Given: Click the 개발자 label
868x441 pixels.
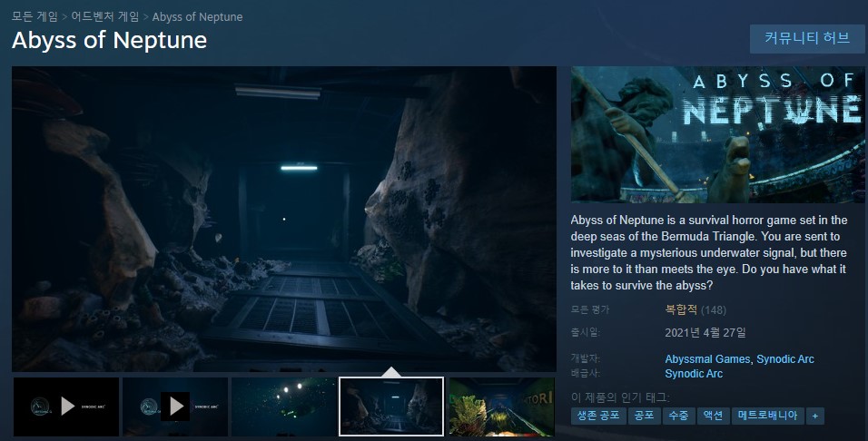Looking at the screenshot, I should (x=586, y=358).
